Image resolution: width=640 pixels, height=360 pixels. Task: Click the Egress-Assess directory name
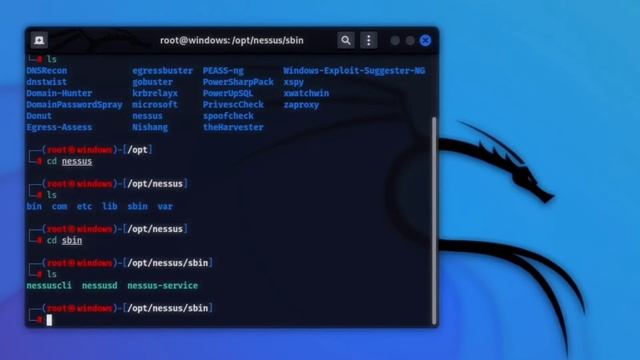coord(59,127)
